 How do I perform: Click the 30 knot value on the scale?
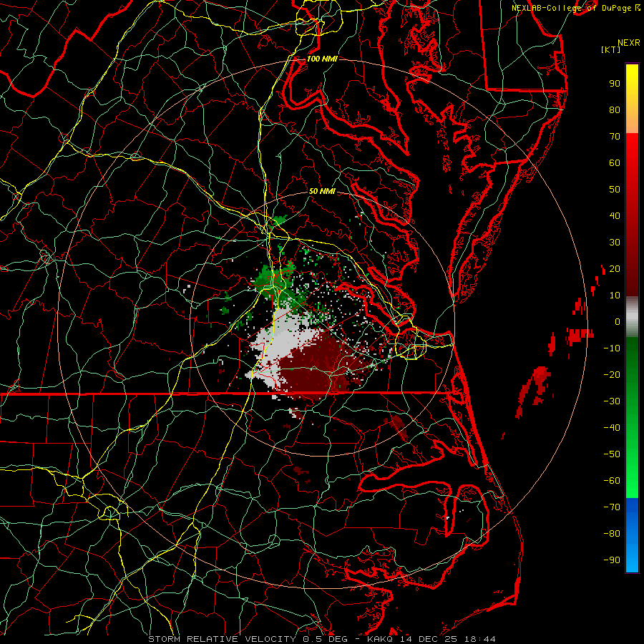pyautogui.click(x=615, y=243)
